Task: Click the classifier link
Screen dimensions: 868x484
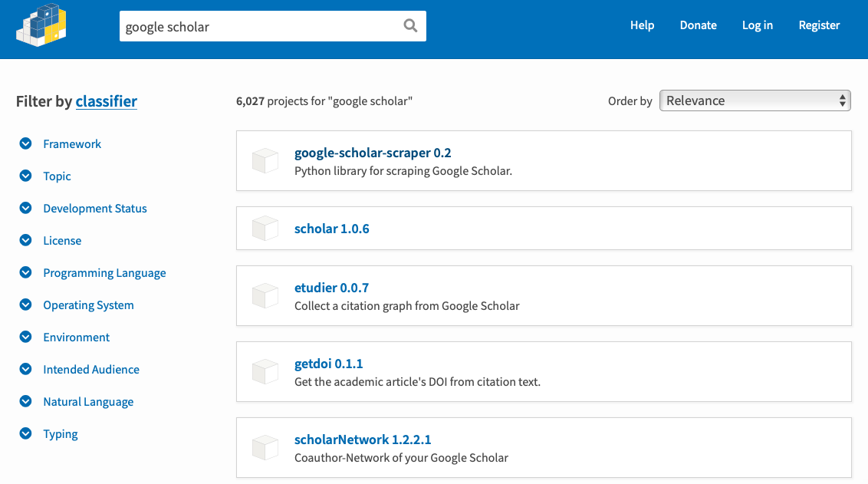Action: point(107,101)
